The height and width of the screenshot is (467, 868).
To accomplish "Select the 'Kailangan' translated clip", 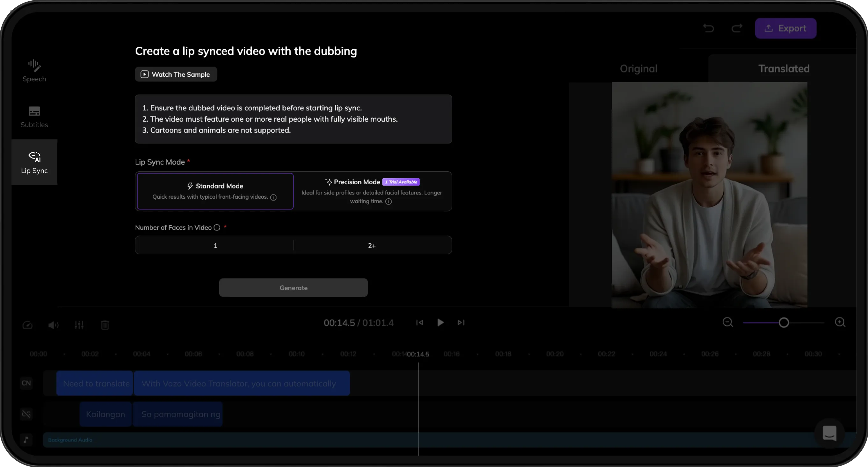I will [105, 414].
